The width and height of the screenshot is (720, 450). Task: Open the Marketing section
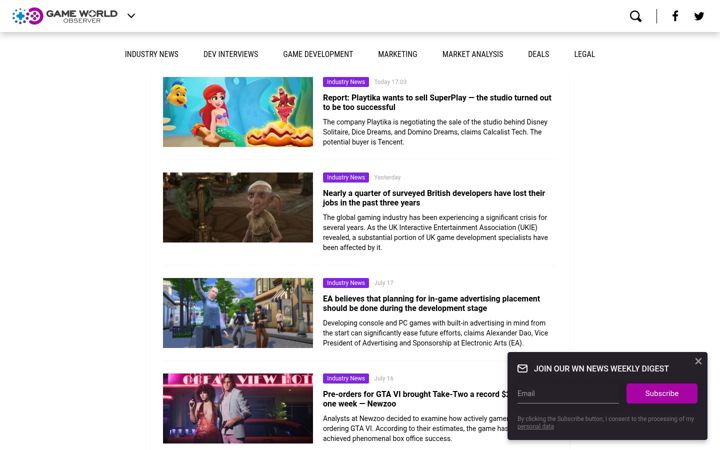tap(398, 54)
